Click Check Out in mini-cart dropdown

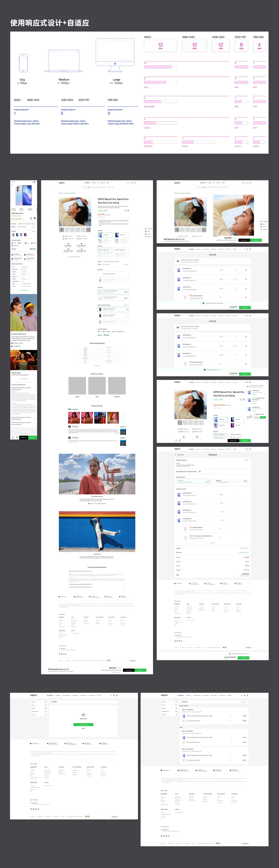point(263,418)
